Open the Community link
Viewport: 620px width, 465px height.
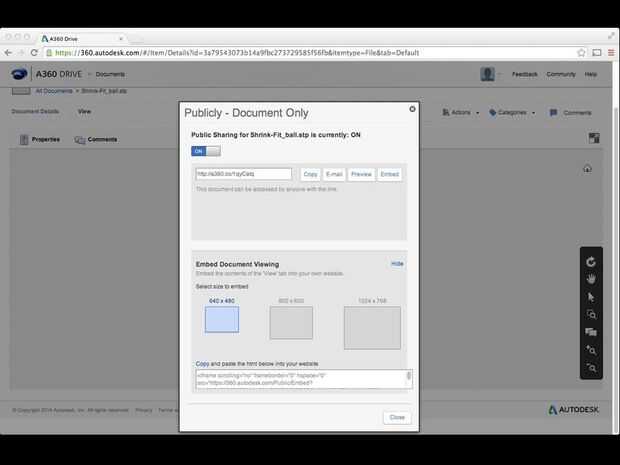click(561, 74)
